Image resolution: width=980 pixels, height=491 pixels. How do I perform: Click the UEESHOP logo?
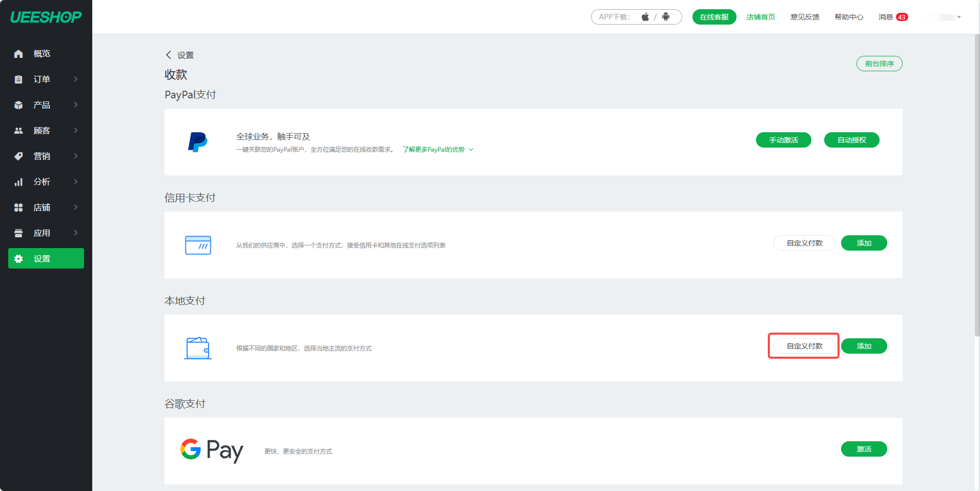pos(46,17)
